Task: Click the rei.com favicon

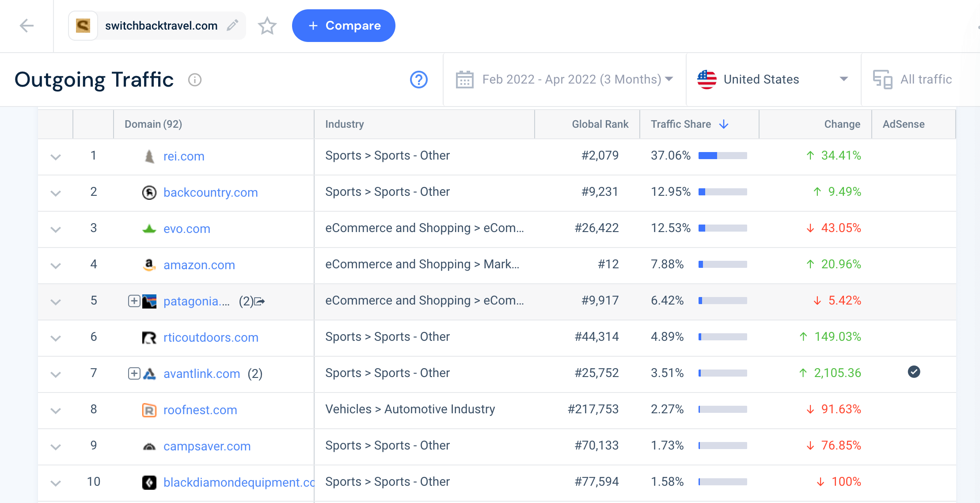Action: [149, 156]
